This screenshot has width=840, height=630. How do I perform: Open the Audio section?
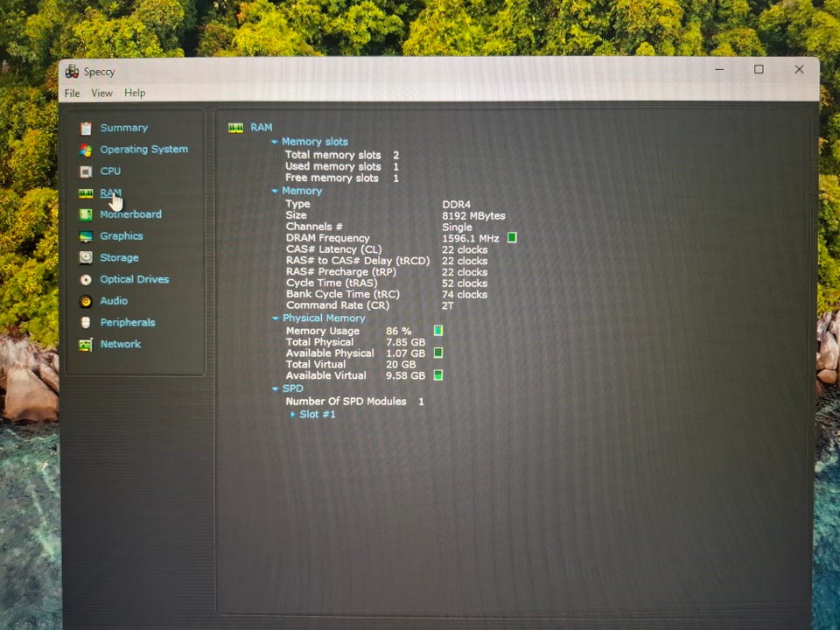pos(114,301)
